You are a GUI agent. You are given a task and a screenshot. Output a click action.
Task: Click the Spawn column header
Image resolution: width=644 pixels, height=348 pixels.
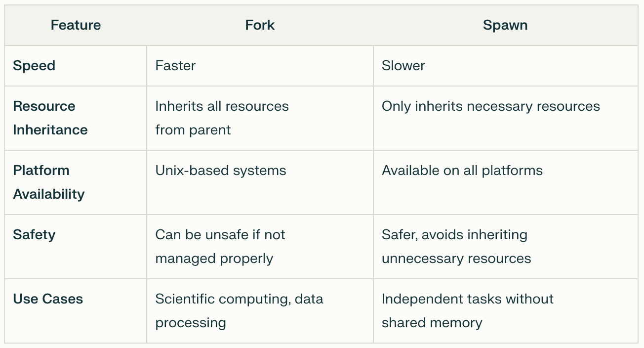pos(505,25)
